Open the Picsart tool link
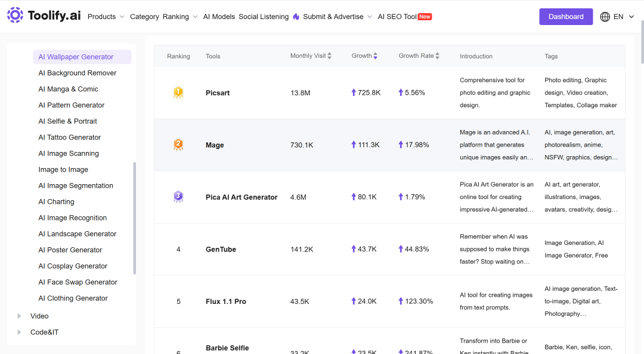 point(218,93)
